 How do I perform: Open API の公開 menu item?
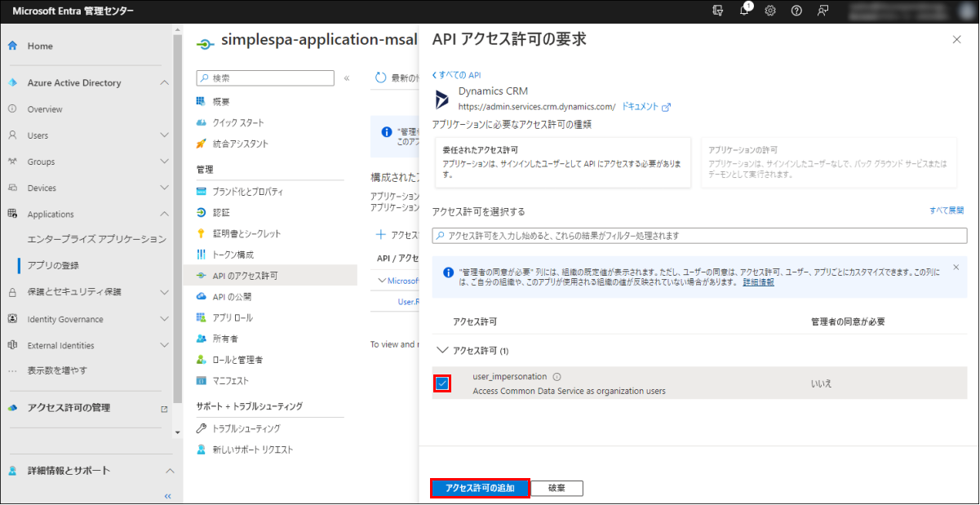[232, 296]
